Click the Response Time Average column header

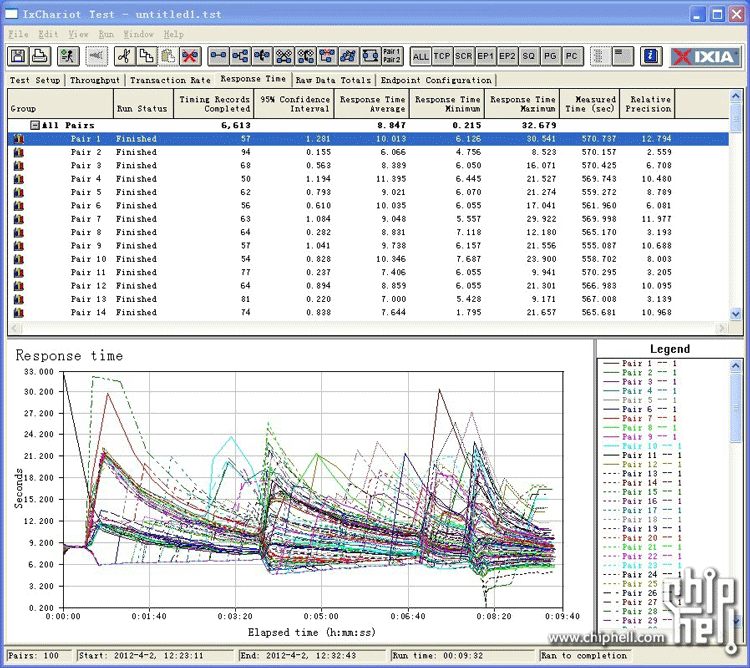click(372, 104)
